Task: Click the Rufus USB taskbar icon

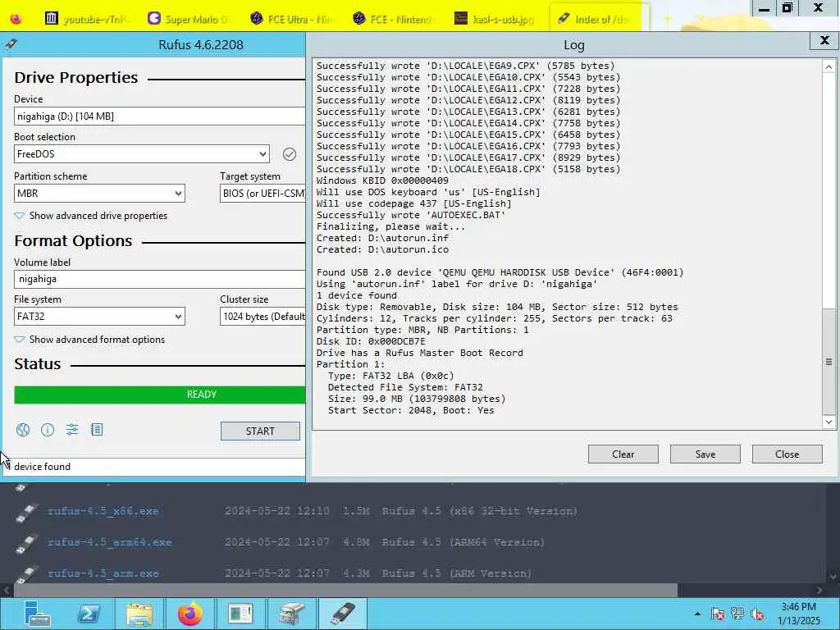Action: (343, 614)
